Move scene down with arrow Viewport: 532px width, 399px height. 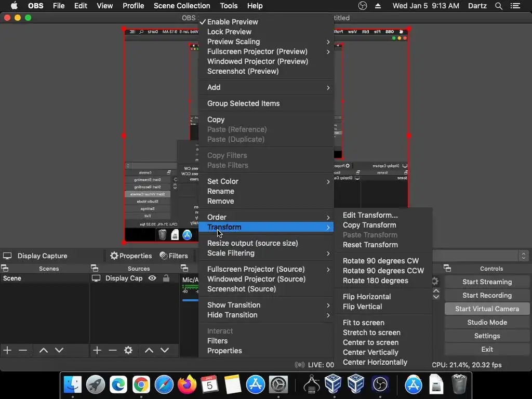(59, 350)
